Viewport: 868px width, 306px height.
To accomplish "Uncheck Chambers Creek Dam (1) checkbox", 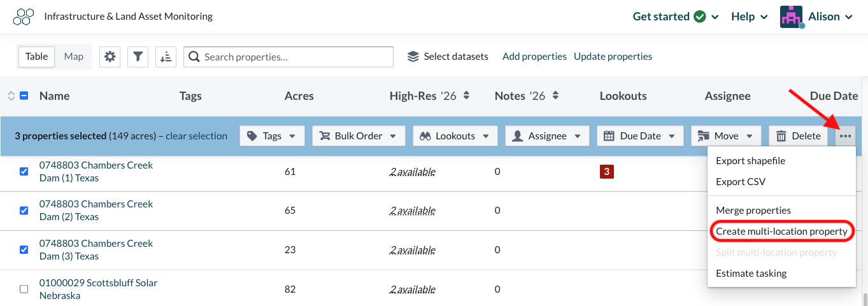I will point(24,171).
